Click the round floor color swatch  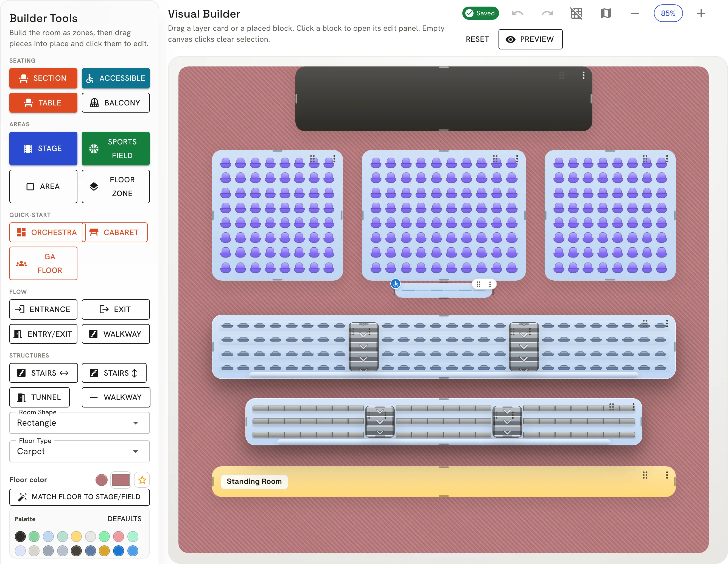(x=101, y=480)
